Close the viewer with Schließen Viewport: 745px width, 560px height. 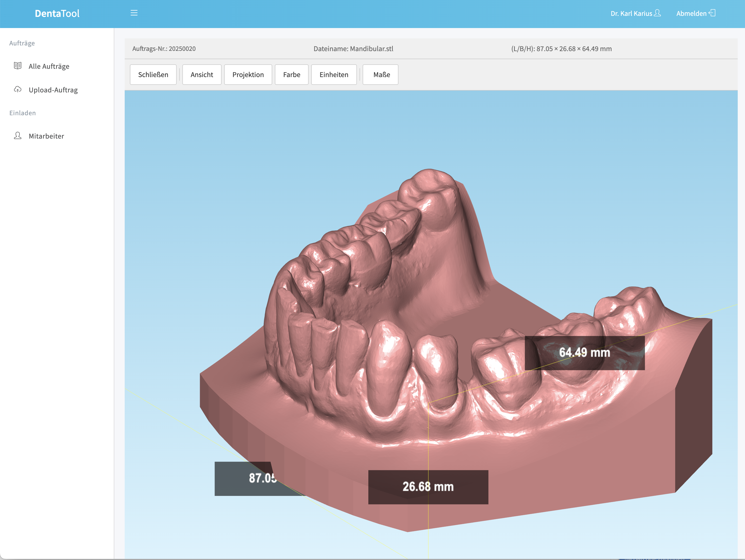[153, 74]
